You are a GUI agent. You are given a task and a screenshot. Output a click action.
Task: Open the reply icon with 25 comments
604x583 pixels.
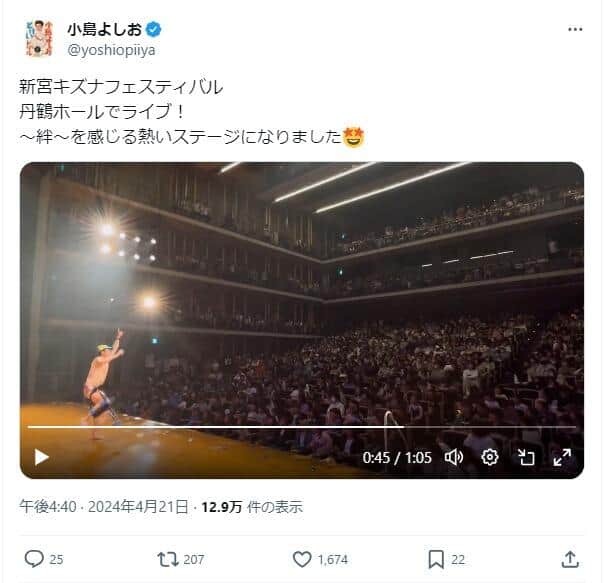[34, 559]
